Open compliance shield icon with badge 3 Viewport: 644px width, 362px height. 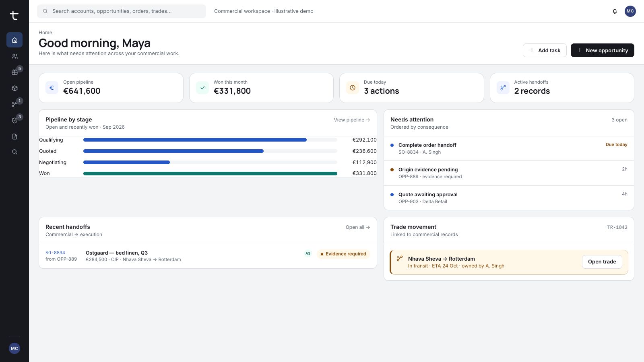[x=14, y=120]
